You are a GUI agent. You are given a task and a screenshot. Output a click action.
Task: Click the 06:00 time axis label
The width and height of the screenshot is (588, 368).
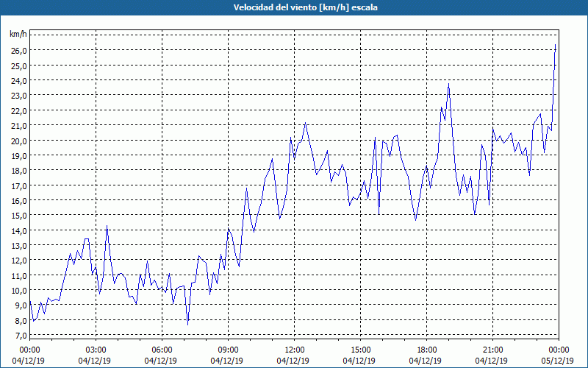(162, 350)
